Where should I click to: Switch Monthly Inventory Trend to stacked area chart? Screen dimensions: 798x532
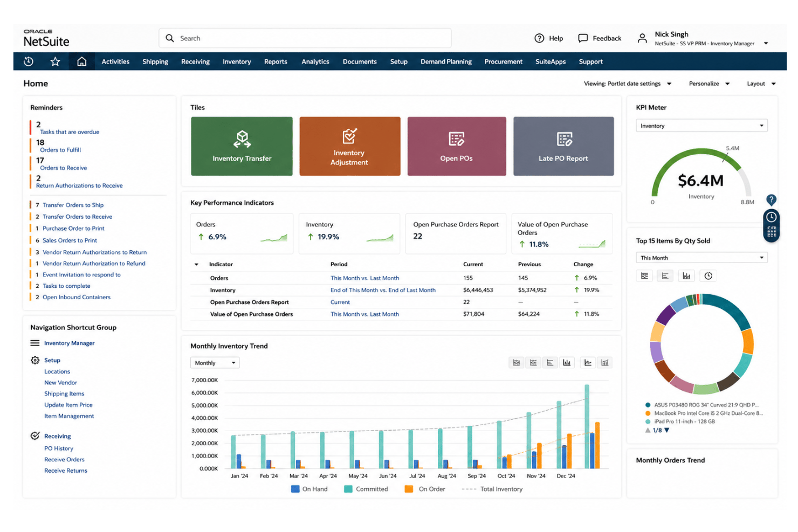coord(517,363)
